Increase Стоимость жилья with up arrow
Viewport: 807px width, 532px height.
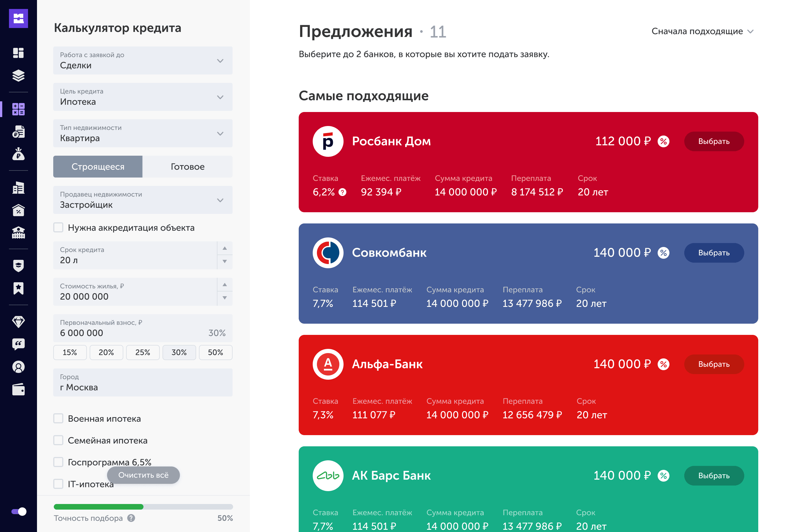click(225, 285)
